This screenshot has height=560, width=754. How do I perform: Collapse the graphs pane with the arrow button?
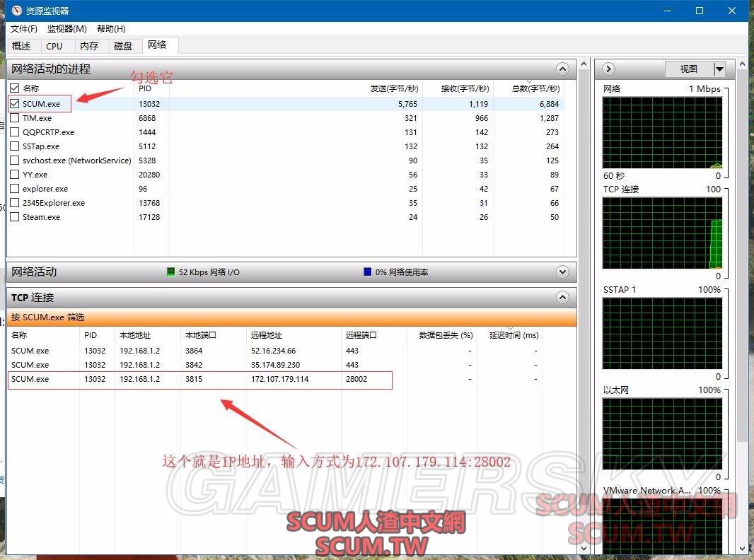(608, 69)
